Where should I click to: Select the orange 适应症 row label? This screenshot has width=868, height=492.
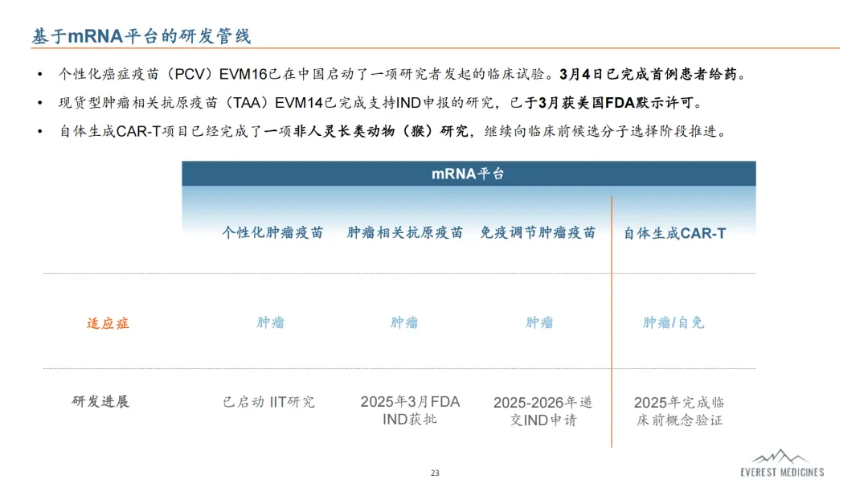tap(108, 323)
